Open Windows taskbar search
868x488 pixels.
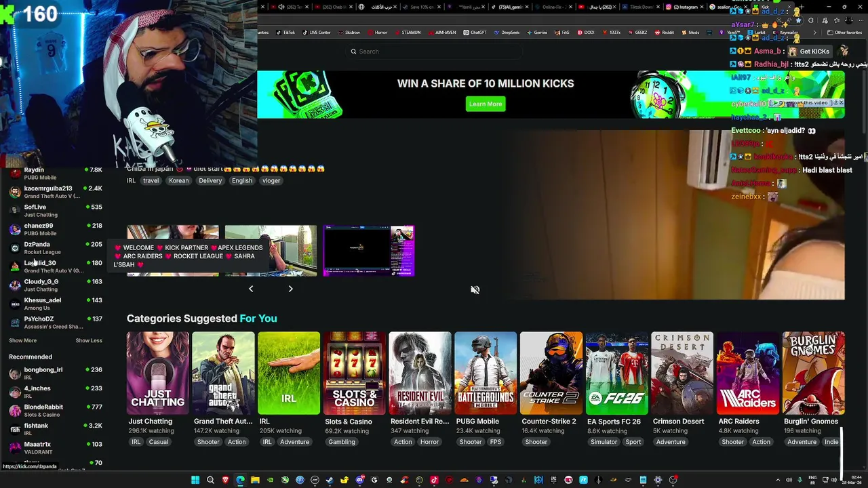210,480
